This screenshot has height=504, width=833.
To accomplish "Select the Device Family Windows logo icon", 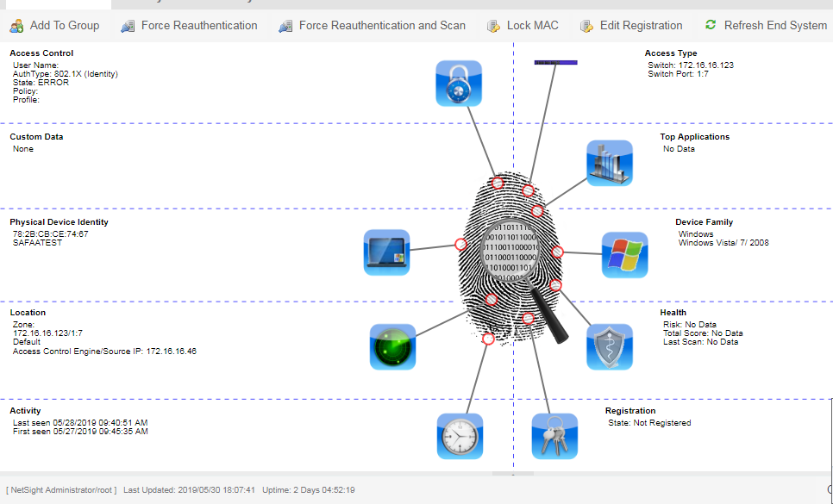I will (624, 254).
